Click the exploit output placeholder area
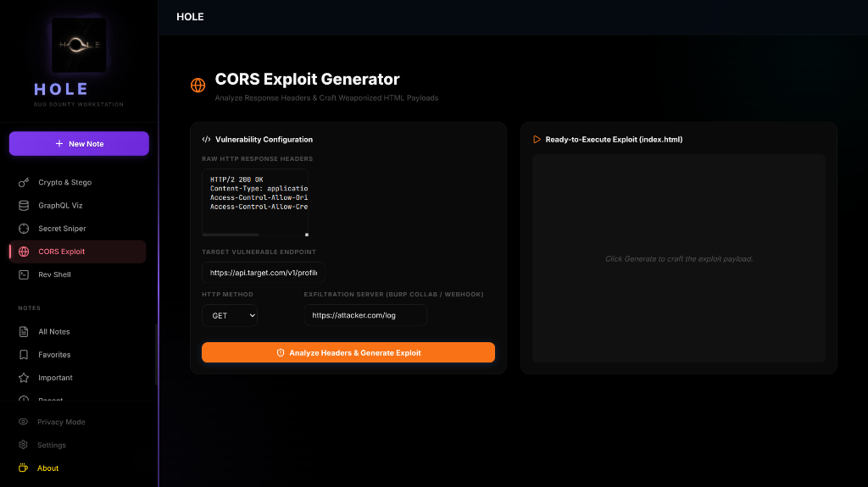Screen dimensions: 868x487 (679, 258)
